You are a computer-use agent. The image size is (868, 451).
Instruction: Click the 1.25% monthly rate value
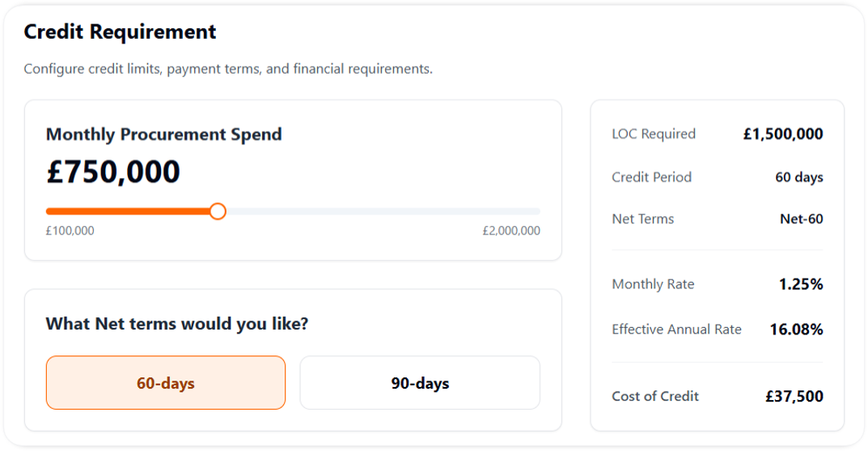[801, 284]
